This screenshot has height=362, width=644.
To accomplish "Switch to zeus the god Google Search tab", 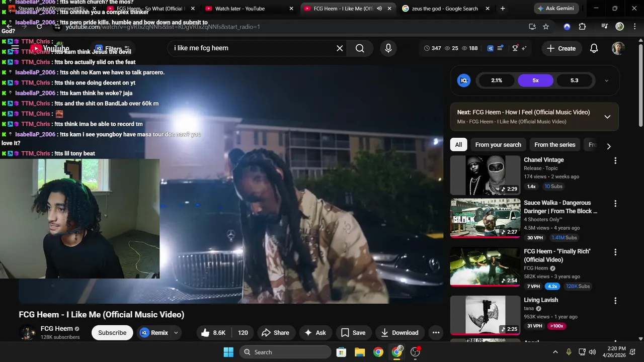I will (445, 9).
